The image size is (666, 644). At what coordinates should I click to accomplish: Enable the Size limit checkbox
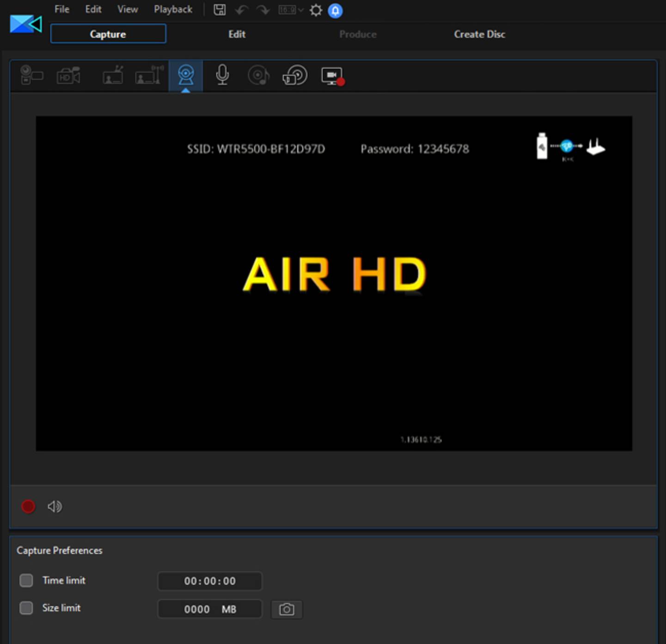26,608
